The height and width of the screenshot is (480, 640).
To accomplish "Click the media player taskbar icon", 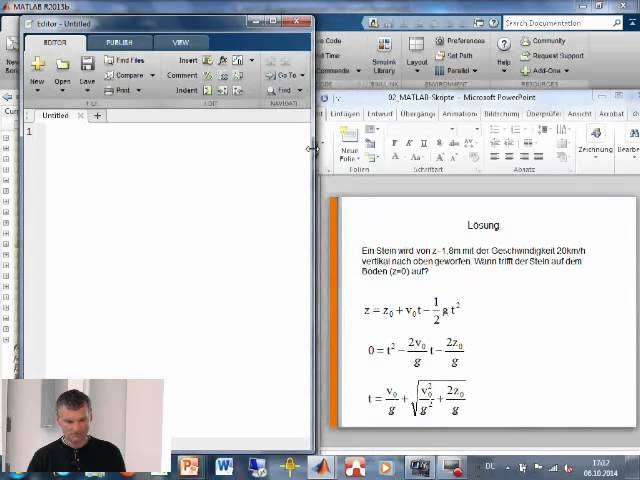I will click(385, 467).
